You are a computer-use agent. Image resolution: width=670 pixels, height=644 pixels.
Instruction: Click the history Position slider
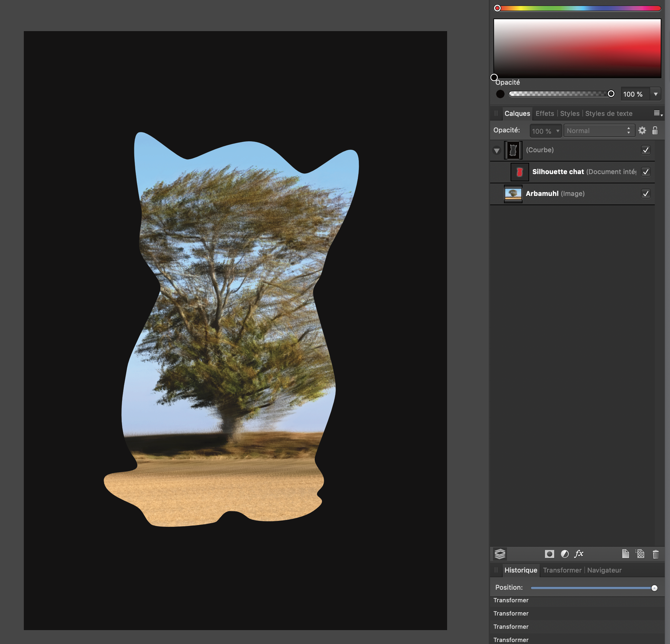pyautogui.click(x=592, y=588)
